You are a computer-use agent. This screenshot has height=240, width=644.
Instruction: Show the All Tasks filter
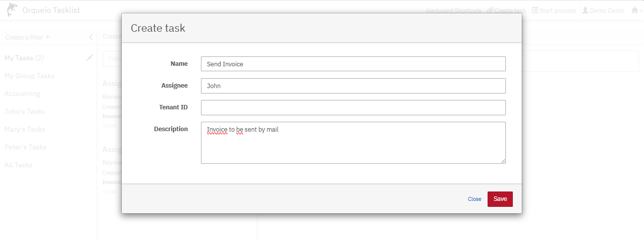click(18, 165)
